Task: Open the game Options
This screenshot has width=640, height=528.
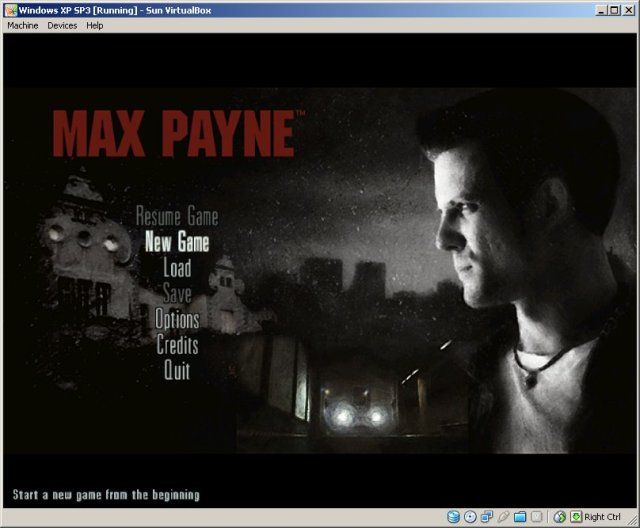Action: (176, 320)
